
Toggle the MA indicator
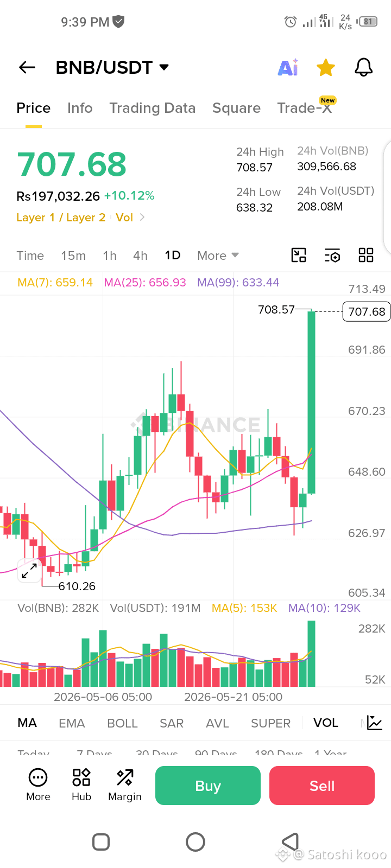click(27, 723)
